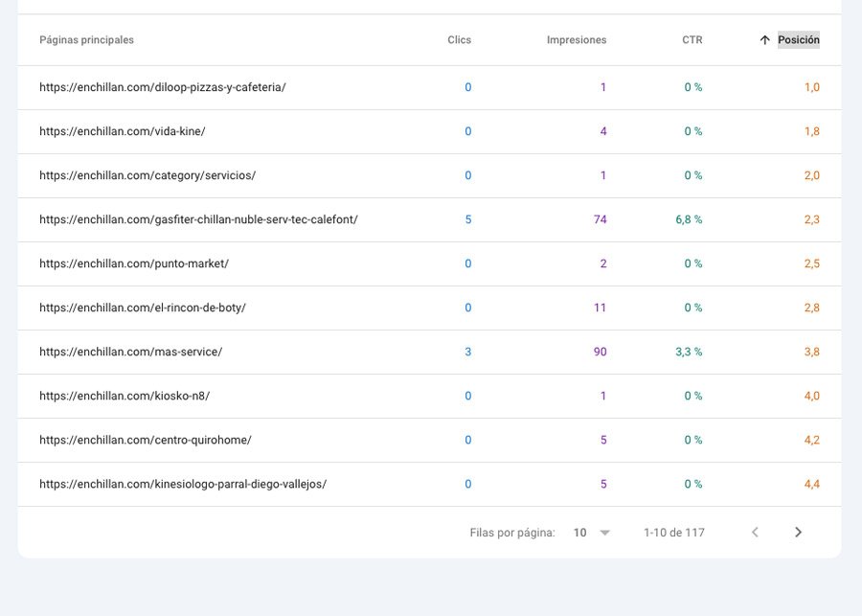Image resolution: width=862 pixels, height=616 pixels.
Task: Click the ascending sort arrow icon
Action: tap(764, 40)
